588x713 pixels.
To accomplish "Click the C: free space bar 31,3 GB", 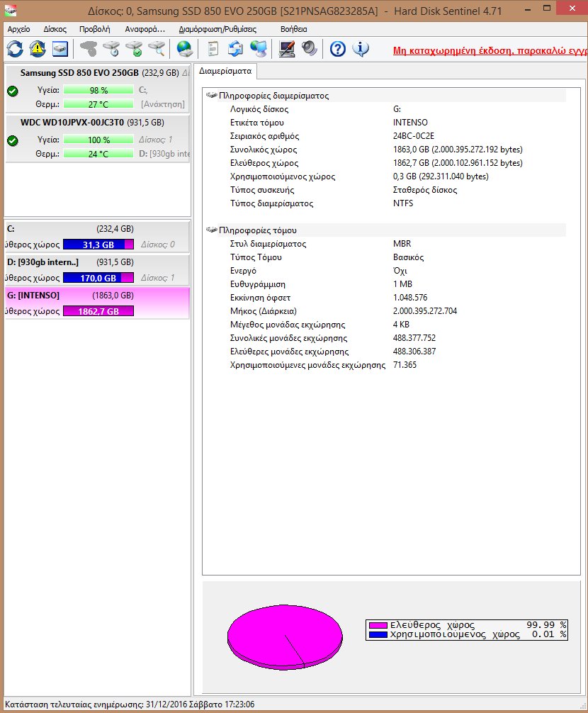I will (98, 245).
